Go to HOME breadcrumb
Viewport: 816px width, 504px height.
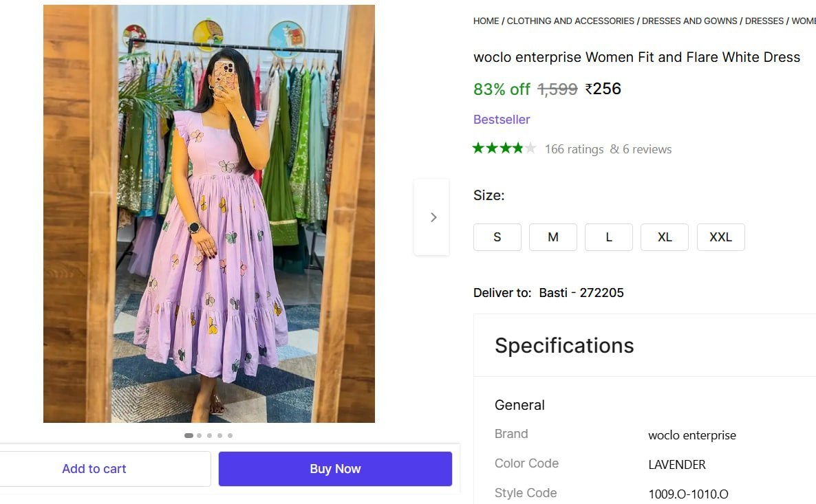pos(486,21)
